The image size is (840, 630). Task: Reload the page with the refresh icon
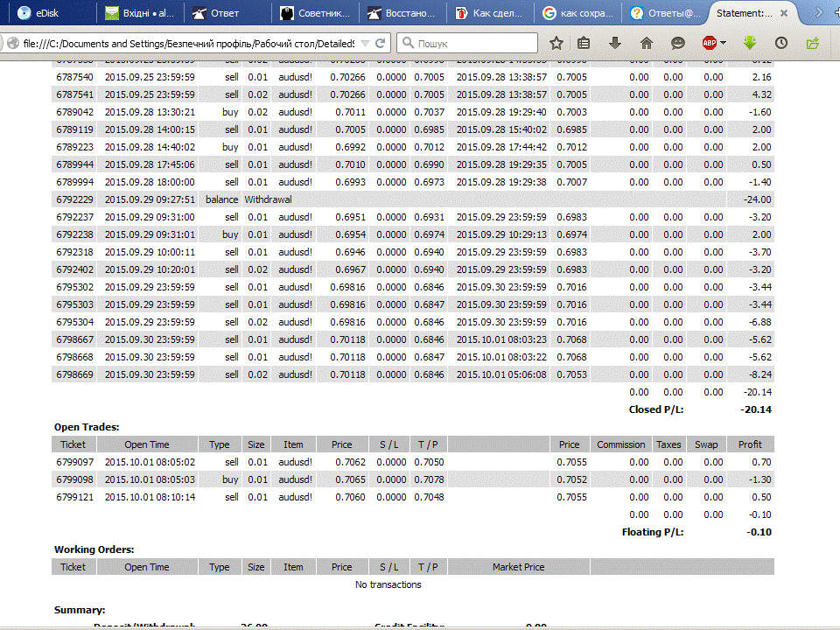pos(380,44)
